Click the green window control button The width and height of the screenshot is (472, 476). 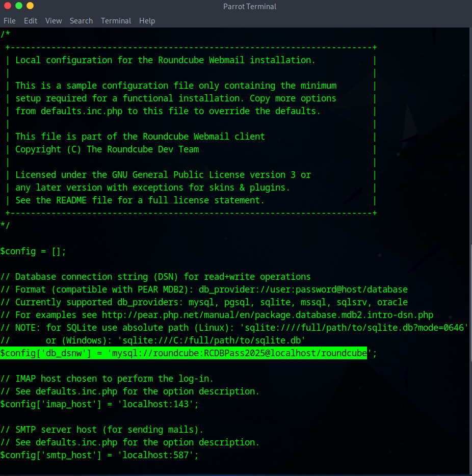19,6
